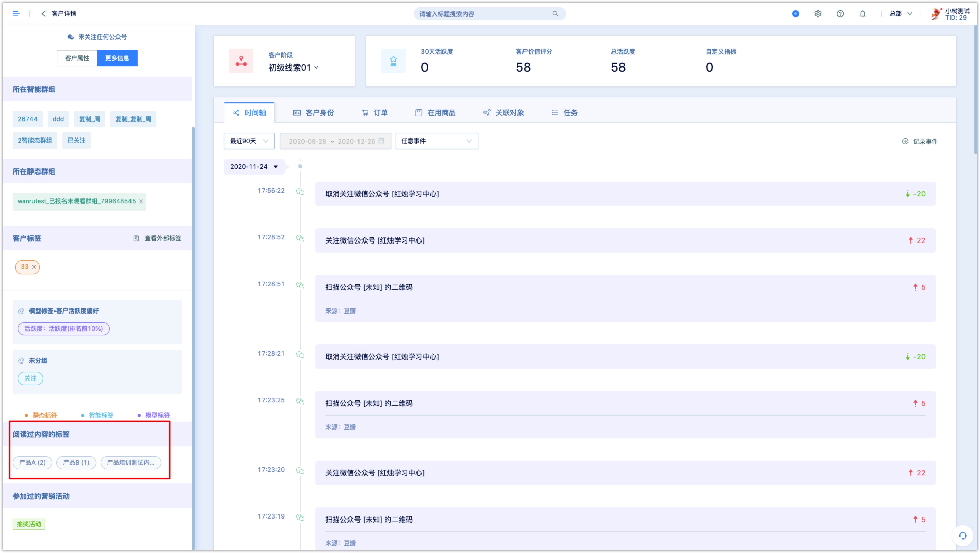Image resolution: width=980 pixels, height=553 pixels.
Task: Open the help question mark icon
Action: click(x=840, y=14)
